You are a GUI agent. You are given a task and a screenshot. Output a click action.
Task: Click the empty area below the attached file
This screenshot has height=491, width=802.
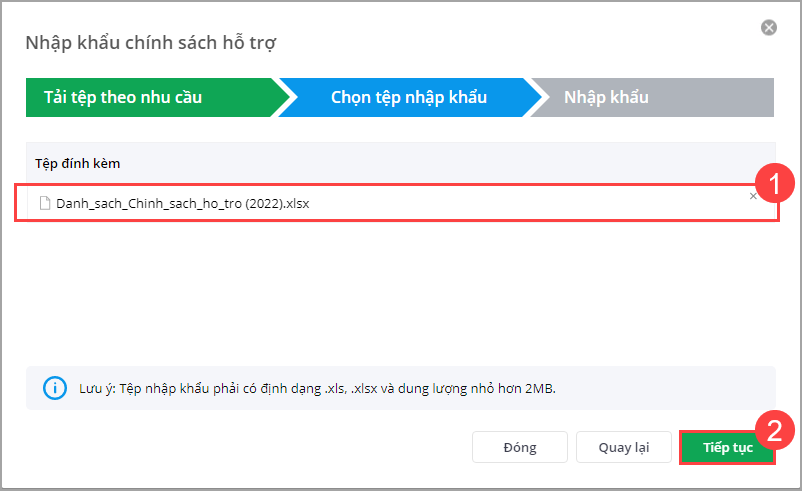[x=400, y=290]
